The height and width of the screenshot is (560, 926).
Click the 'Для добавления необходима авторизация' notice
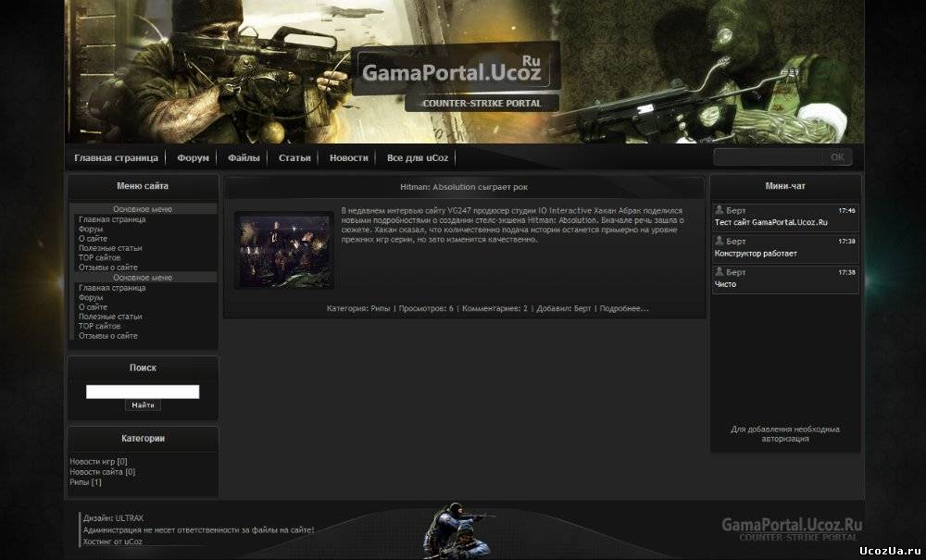click(x=785, y=434)
